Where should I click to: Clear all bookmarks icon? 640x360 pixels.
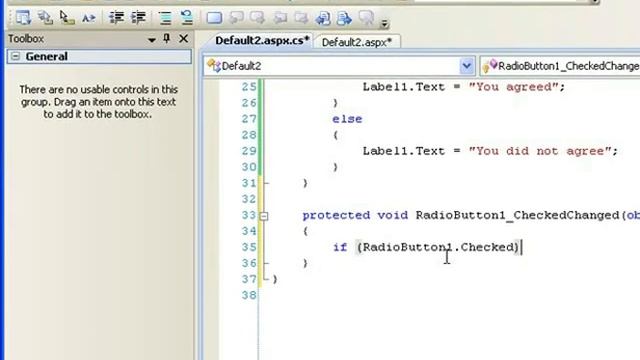coord(367,18)
